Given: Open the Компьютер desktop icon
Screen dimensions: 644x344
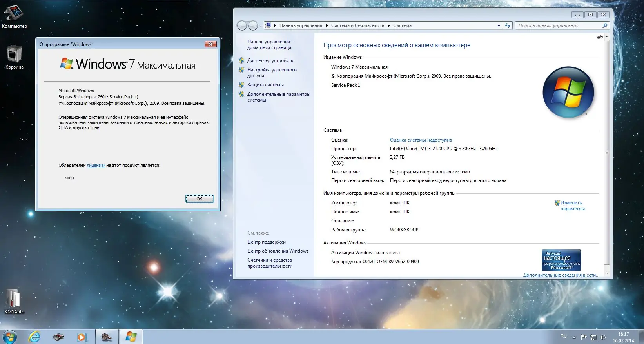Looking at the screenshot, I should [14, 16].
